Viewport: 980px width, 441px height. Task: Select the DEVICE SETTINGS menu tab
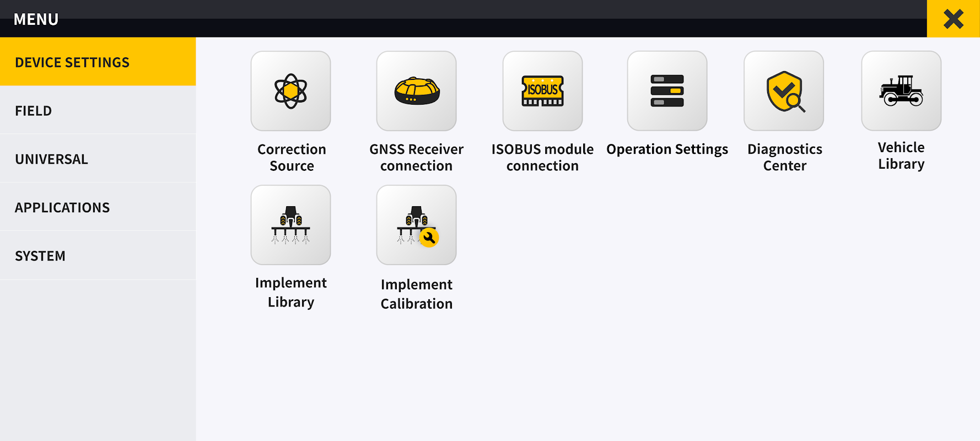tap(98, 62)
